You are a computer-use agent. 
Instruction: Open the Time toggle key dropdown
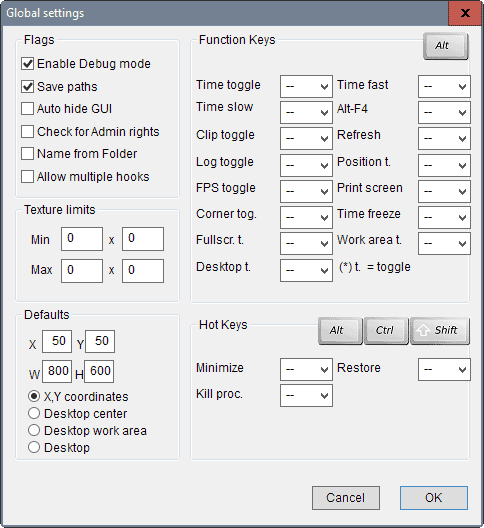[306, 87]
